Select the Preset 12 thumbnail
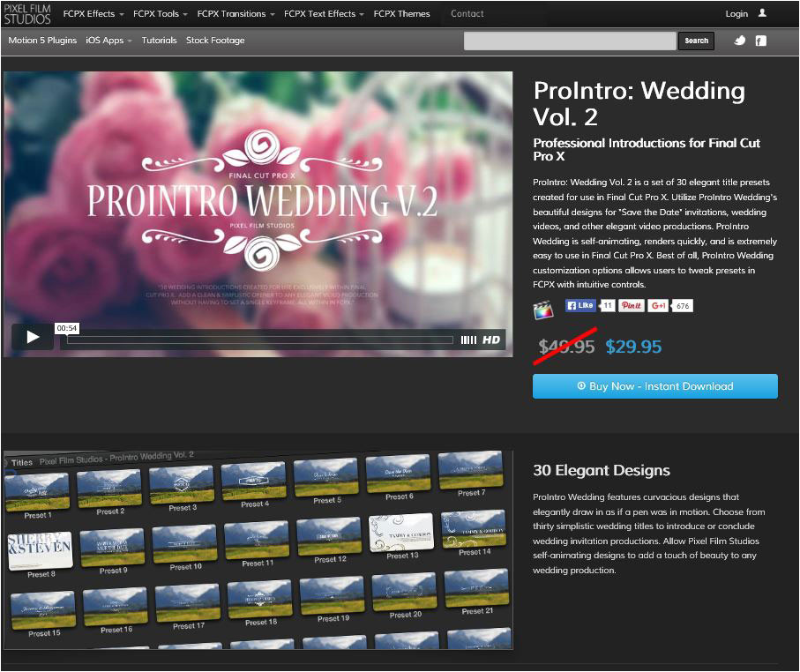This screenshot has width=800, height=672. click(x=329, y=536)
